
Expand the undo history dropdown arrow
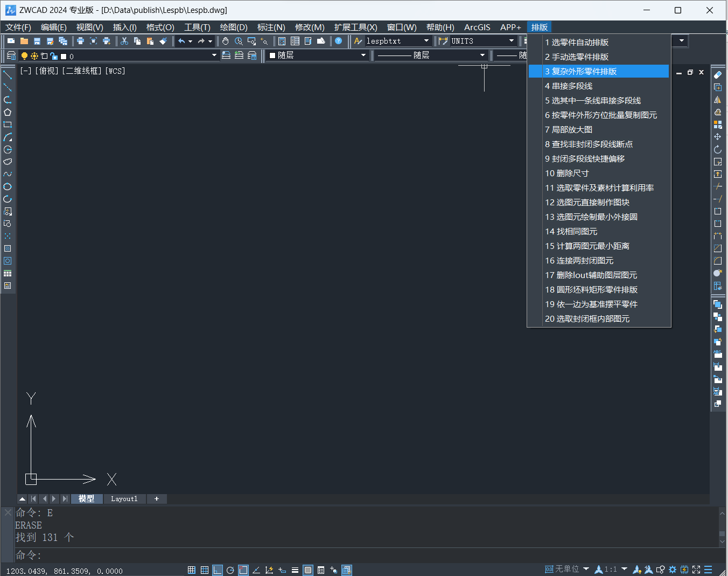(x=190, y=41)
